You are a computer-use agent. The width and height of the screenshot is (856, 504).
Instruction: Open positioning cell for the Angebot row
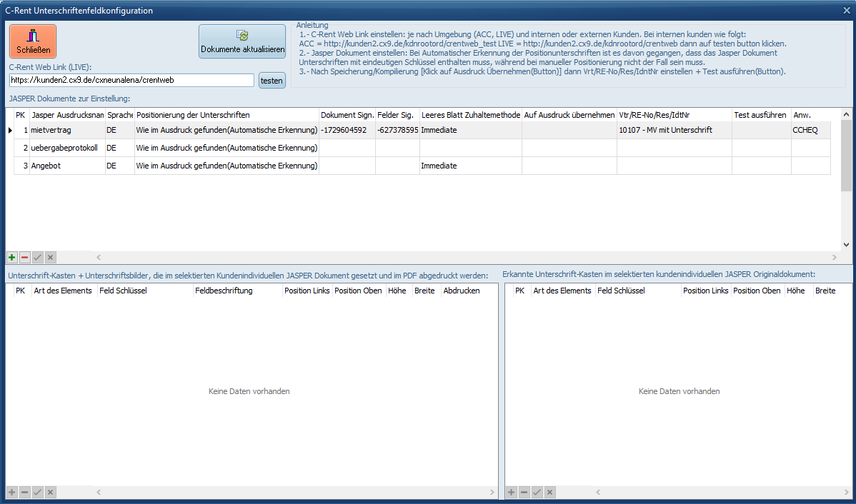tap(227, 166)
